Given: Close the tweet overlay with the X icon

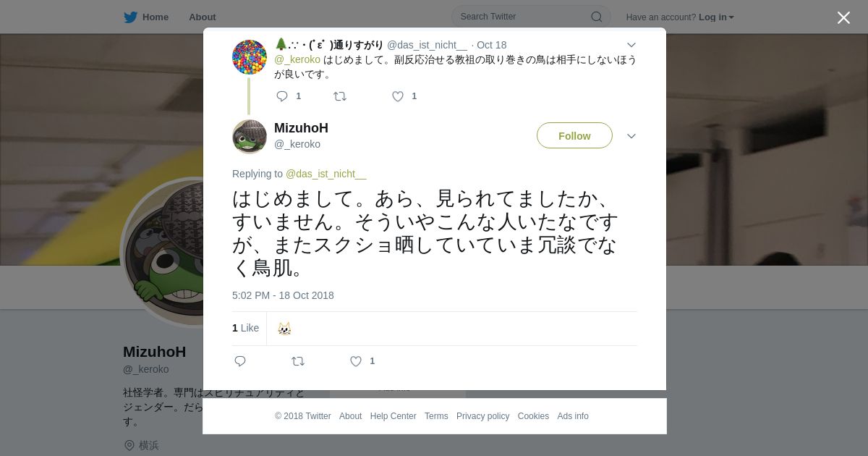Looking at the screenshot, I should coord(843,17).
